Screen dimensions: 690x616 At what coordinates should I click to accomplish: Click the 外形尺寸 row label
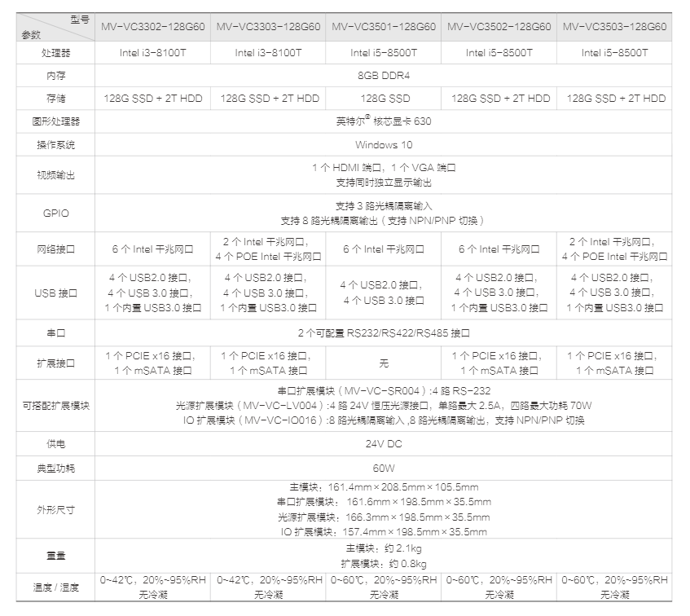click(53, 509)
